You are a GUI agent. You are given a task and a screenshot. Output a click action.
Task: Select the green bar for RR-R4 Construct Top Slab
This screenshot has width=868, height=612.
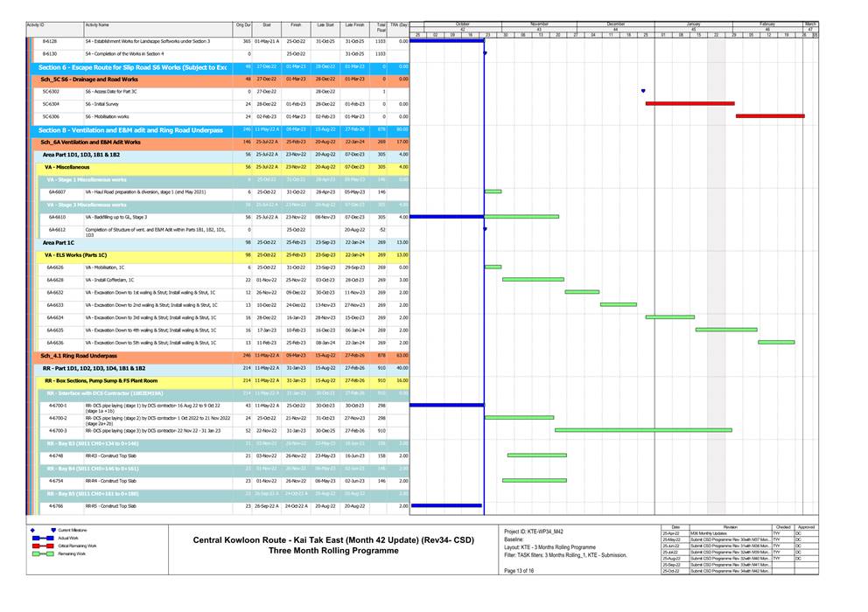tap(535, 480)
